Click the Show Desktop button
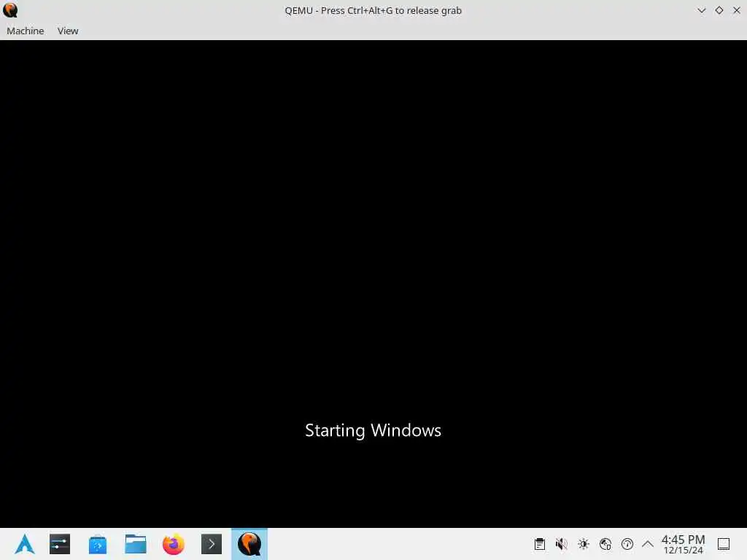 (724, 544)
